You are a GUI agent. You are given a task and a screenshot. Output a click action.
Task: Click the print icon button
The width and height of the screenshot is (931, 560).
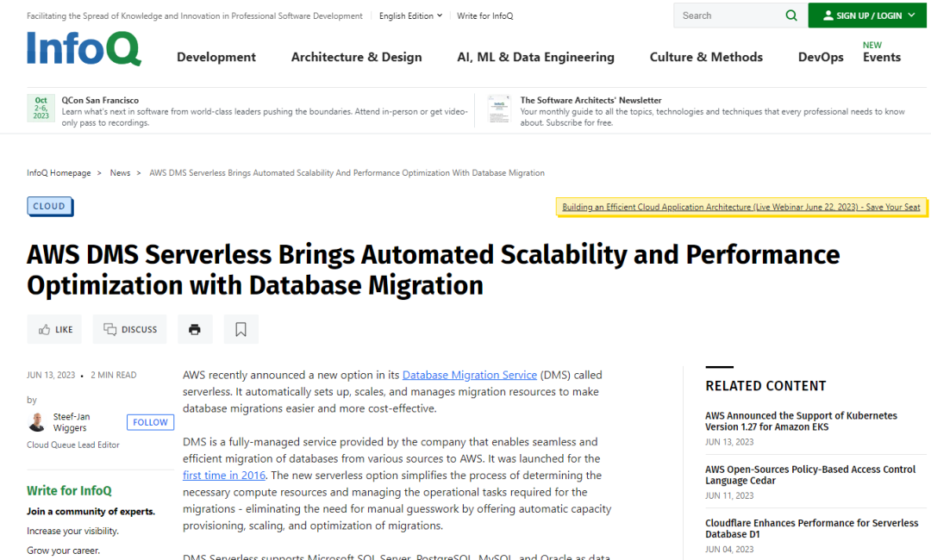(x=195, y=329)
